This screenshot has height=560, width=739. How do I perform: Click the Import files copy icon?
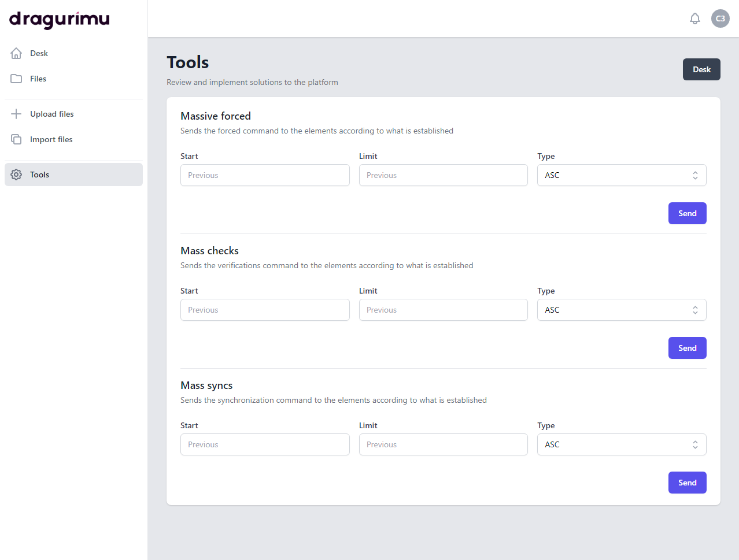pyautogui.click(x=16, y=139)
